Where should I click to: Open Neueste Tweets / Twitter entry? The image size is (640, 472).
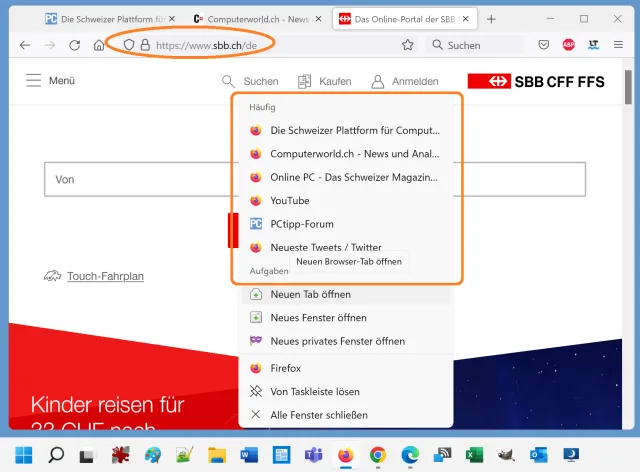pos(345,247)
